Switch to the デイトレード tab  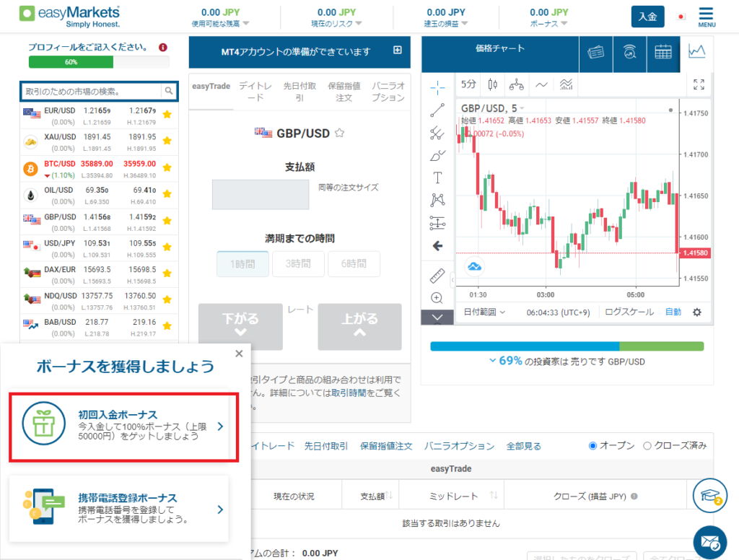point(255,92)
